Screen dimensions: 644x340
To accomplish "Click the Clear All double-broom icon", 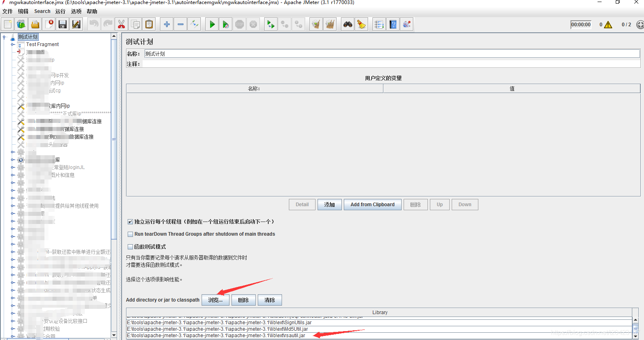I will click(330, 24).
